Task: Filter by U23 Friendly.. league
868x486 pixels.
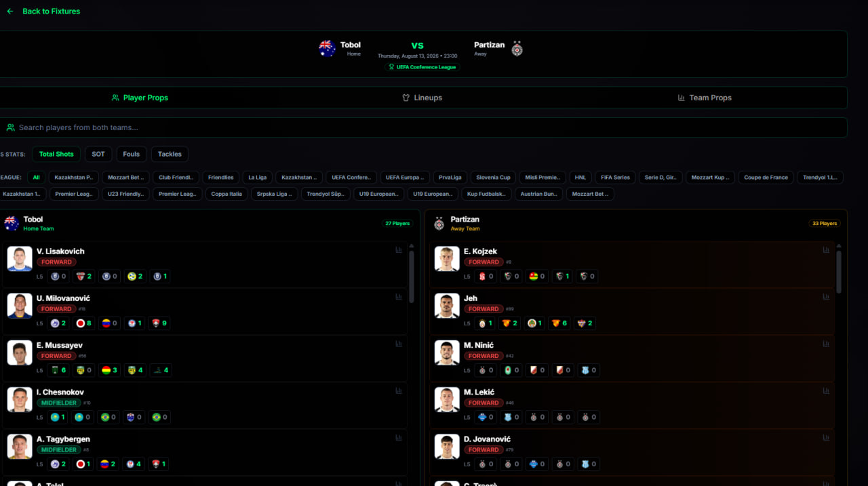Action: coord(125,194)
